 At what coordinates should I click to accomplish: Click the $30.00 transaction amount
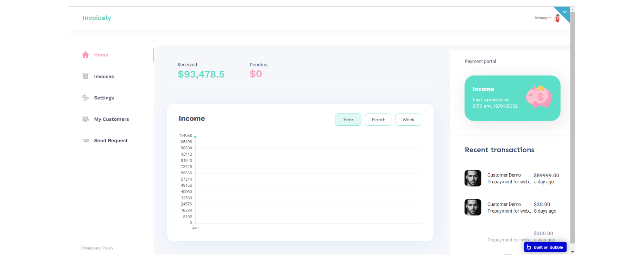click(542, 204)
